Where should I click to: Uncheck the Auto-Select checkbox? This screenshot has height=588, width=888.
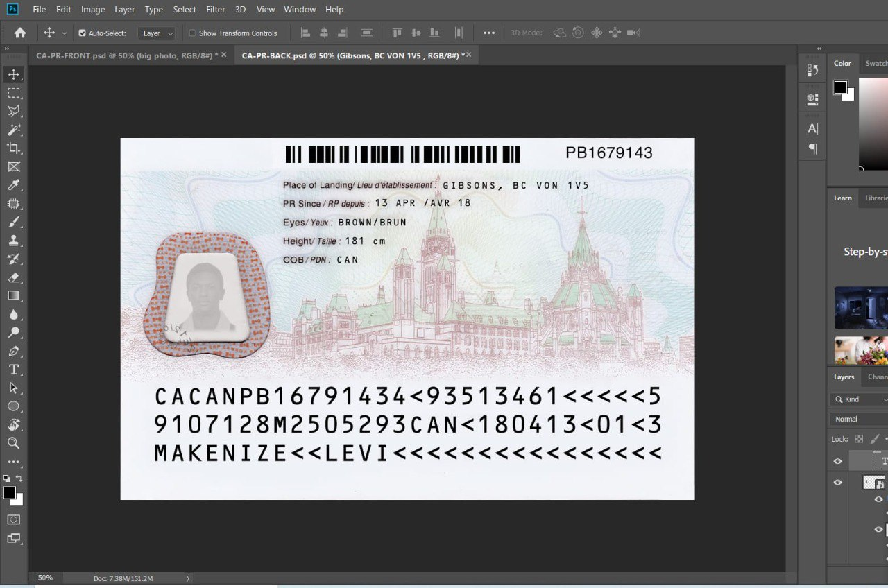coord(83,33)
